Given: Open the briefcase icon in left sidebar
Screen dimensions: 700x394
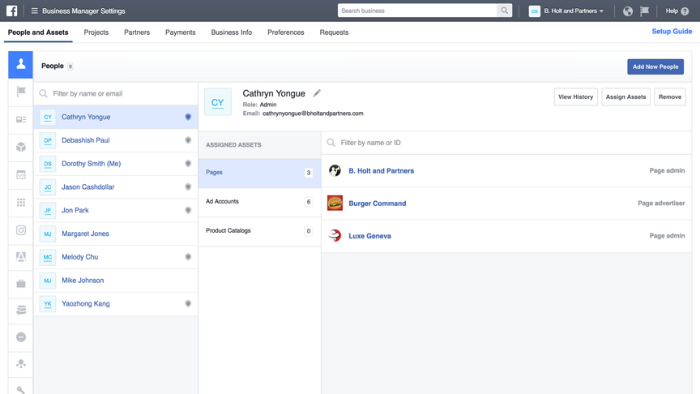Looking at the screenshot, I should 21,283.
